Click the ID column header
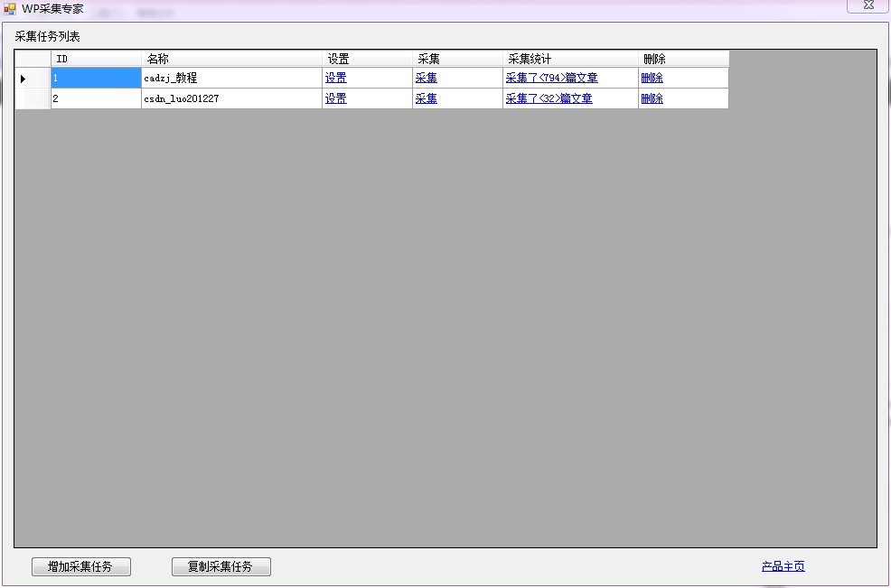891x588 pixels. (96, 59)
